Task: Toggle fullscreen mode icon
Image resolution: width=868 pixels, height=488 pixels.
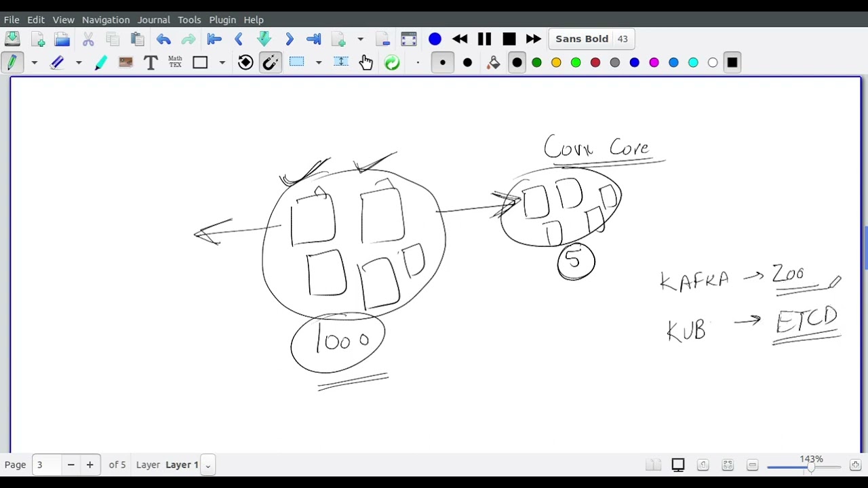Action: coord(409,39)
